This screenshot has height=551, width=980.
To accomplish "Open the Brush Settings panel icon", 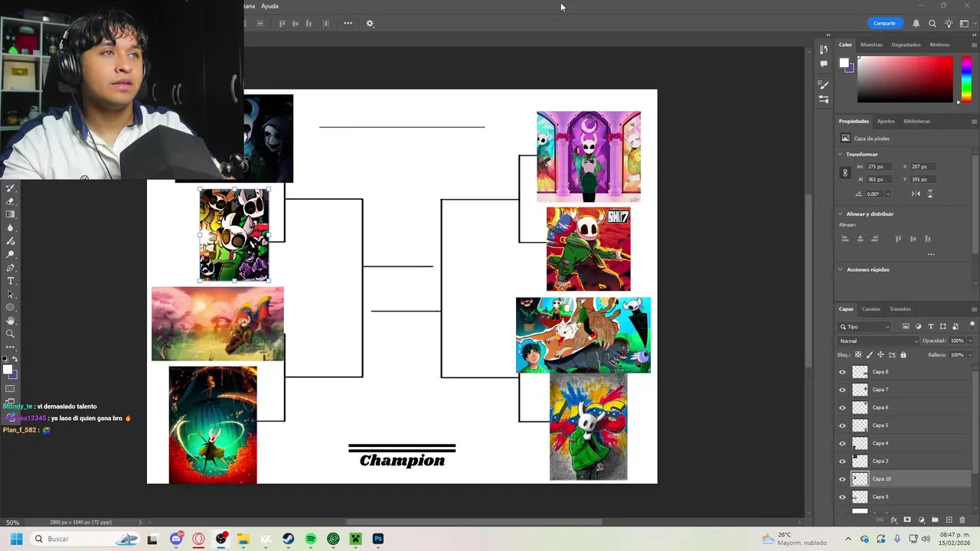I will click(823, 84).
